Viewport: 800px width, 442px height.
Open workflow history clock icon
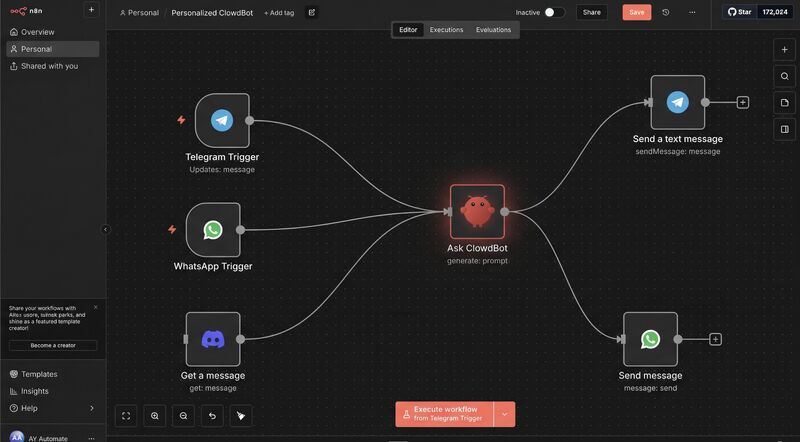pos(666,12)
